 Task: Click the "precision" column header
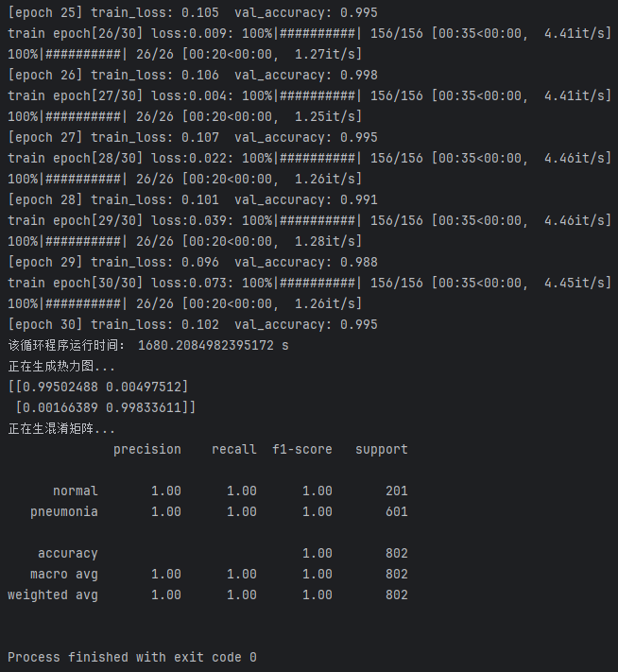click(x=146, y=449)
